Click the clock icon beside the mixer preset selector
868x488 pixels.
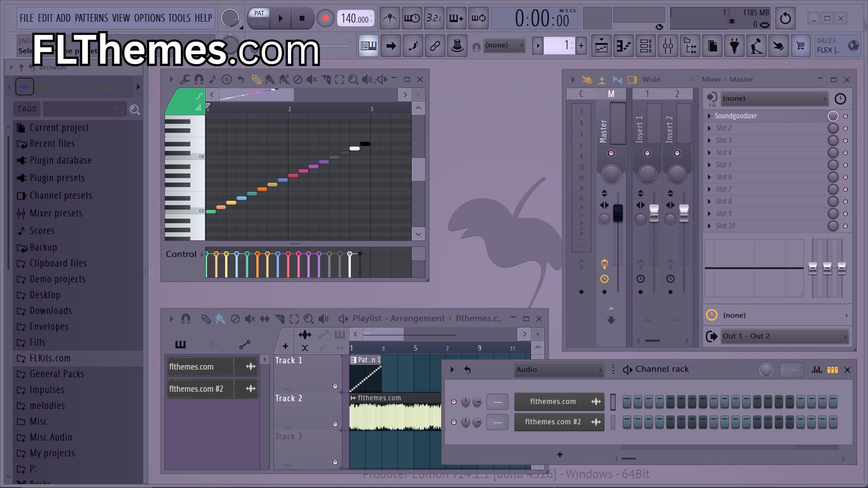(840, 99)
